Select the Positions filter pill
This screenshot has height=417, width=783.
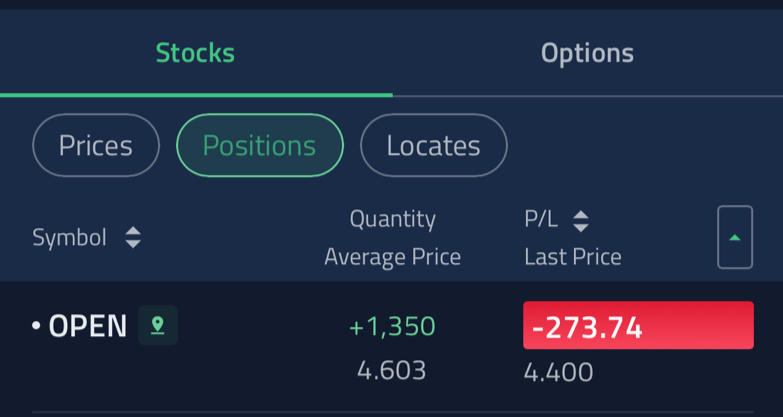pyautogui.click(x=260, y=145)
